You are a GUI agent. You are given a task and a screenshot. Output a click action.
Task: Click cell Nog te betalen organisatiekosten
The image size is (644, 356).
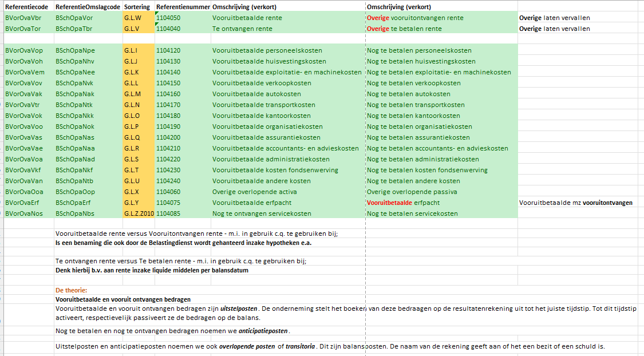[441, 126]
